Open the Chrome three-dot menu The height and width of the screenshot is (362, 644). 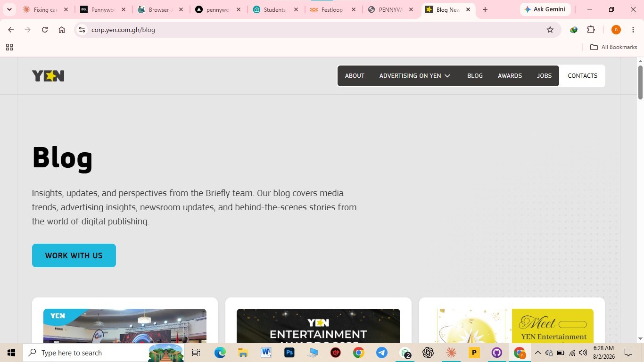click(633, 30)
